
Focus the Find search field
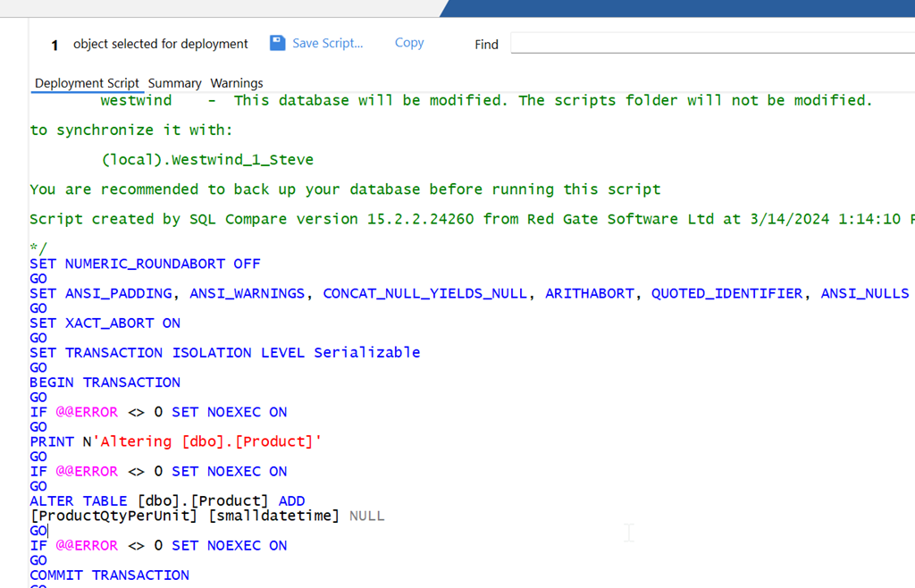(x=711, y=44)
